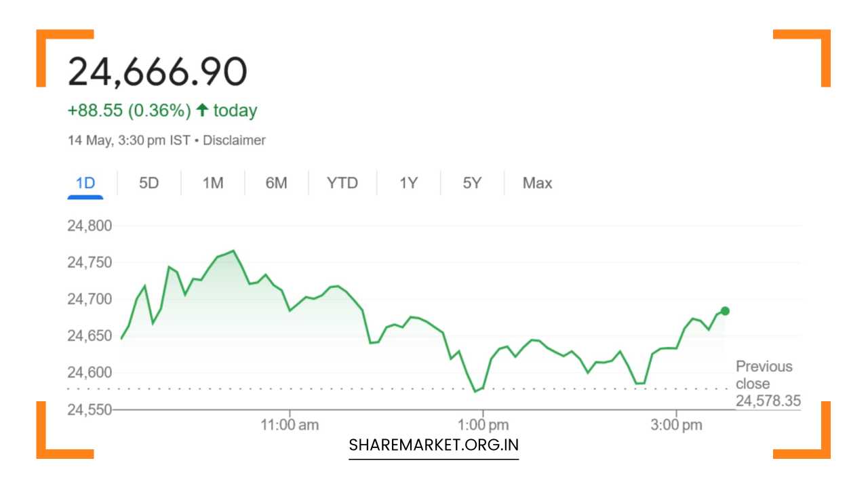Viewport: 868px width, 488px height.
Task: Select the Max range tab
Action: coord(537,183)
